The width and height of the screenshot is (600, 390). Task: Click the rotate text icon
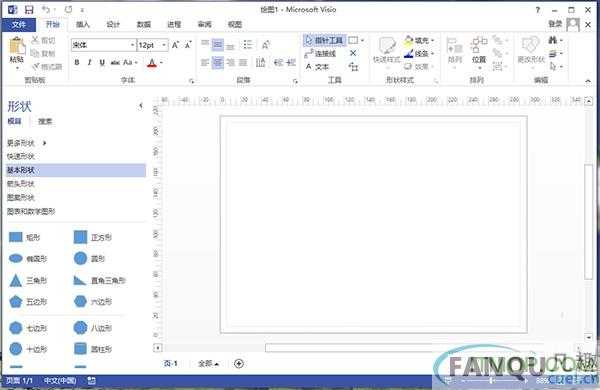click(x=266, y=45)
